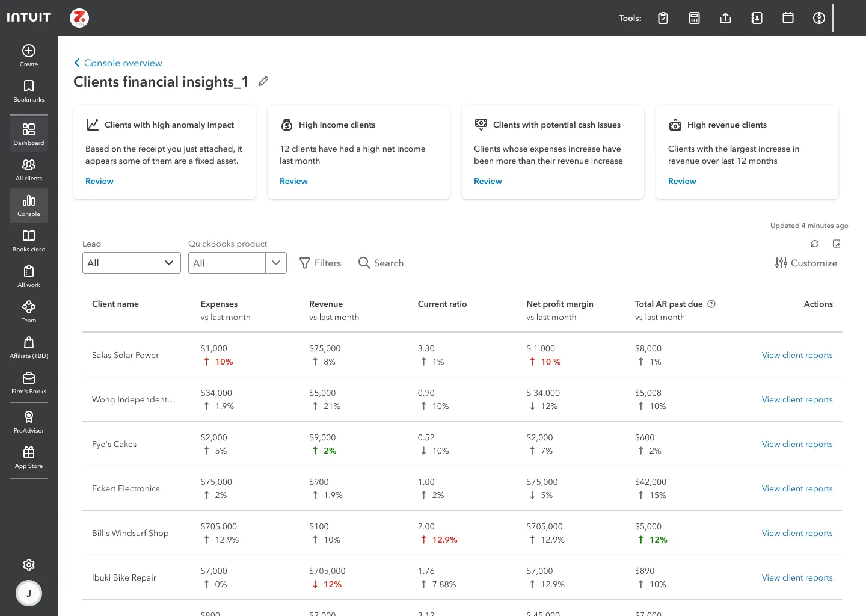Image resolution: width=866 pixels, height=616 pixels.
Task: Click the clipboard checklist tool icon
Action: [663, 18]
